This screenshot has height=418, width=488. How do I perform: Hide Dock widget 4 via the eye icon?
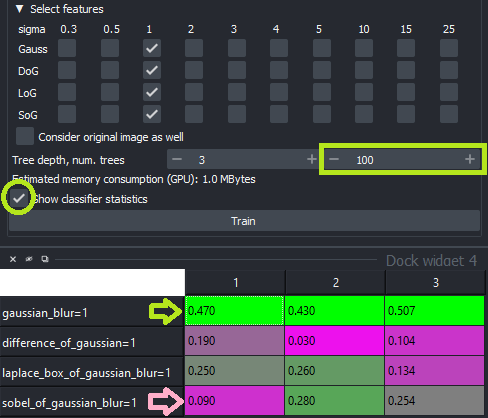29,259
